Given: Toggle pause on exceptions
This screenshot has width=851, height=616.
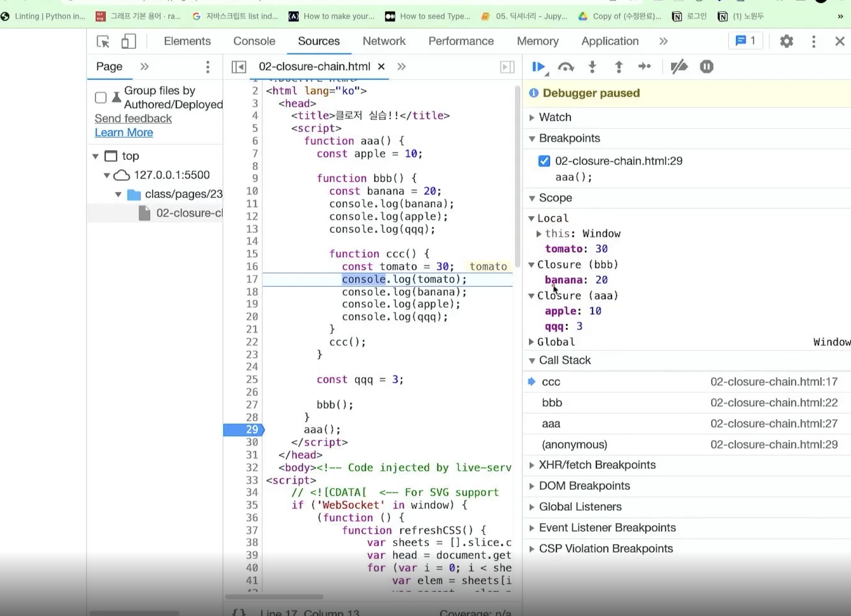Looking at the screenshot, I should 706,67.
